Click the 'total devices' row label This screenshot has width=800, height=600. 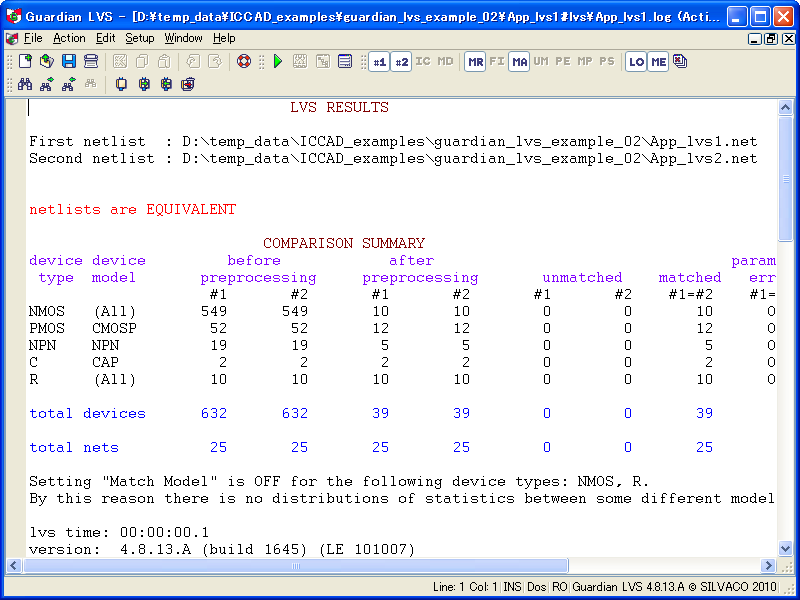87,413
